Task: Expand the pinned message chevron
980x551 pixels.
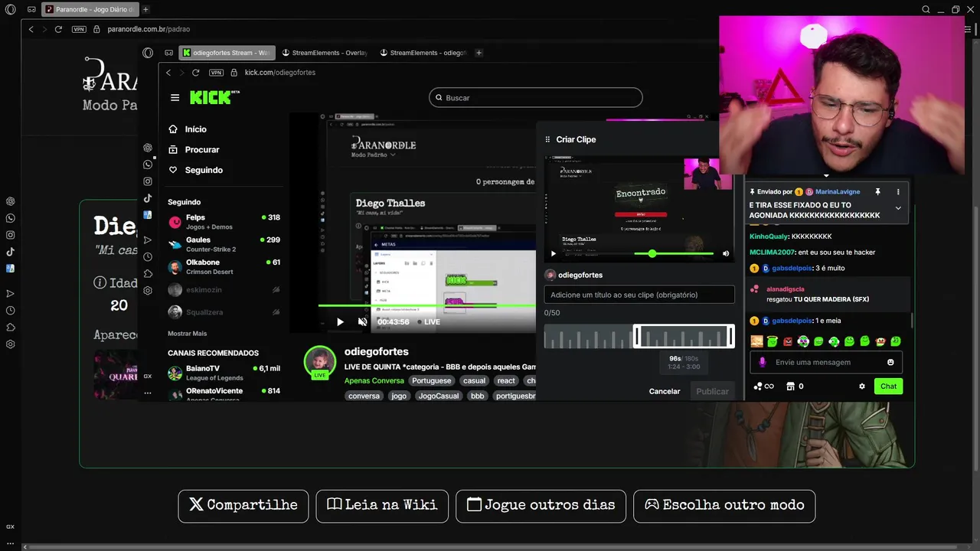Action: pos(898,208)
